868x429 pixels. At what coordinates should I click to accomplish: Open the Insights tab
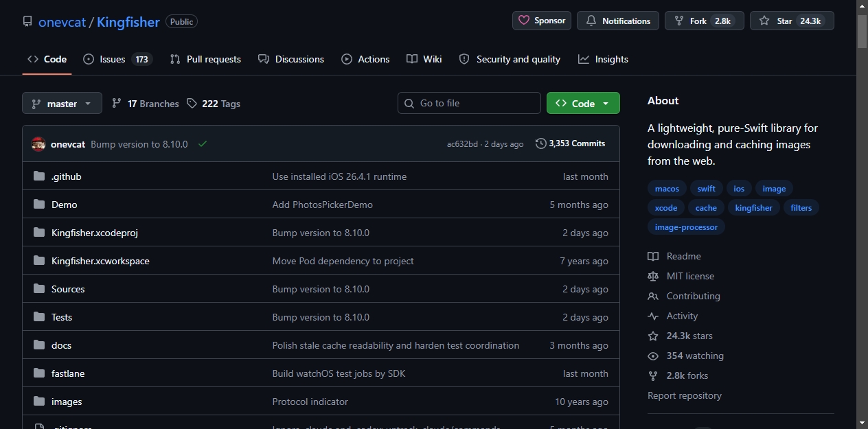603,59
